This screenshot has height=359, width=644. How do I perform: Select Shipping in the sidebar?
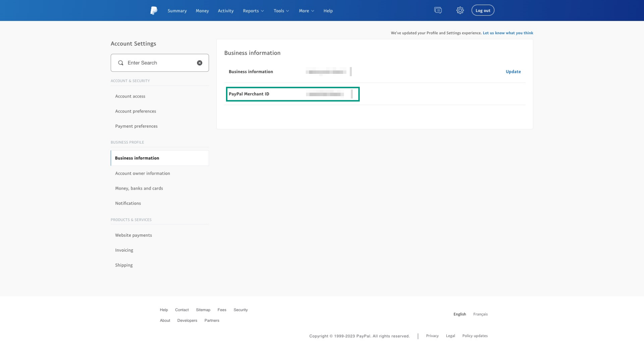pos(124,265)
